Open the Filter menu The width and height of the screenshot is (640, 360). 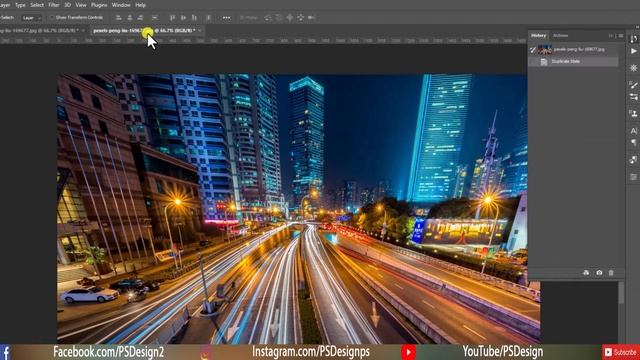tap(54, 5)
